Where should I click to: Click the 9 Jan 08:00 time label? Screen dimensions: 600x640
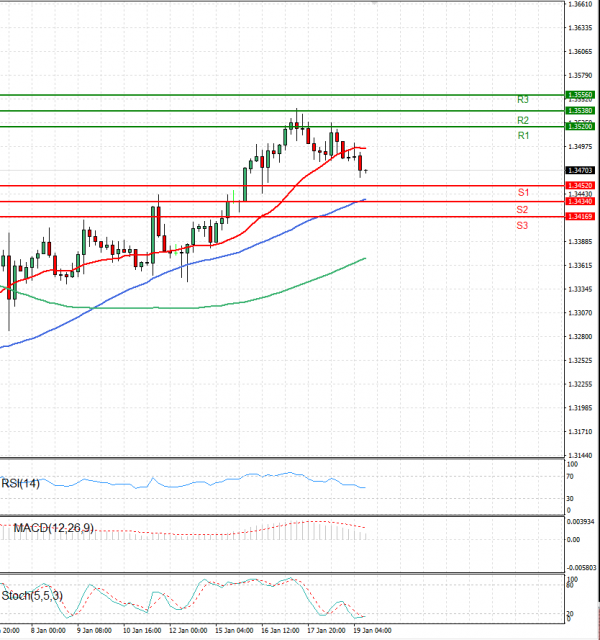tap(94, 631)
